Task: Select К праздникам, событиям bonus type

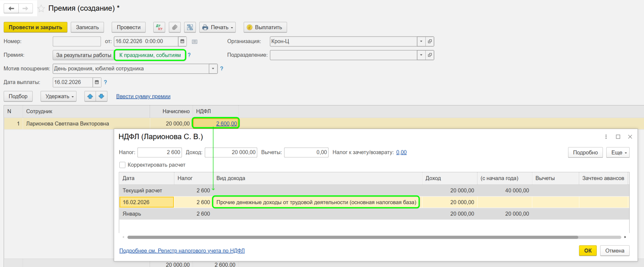Action: coord(150,55)
